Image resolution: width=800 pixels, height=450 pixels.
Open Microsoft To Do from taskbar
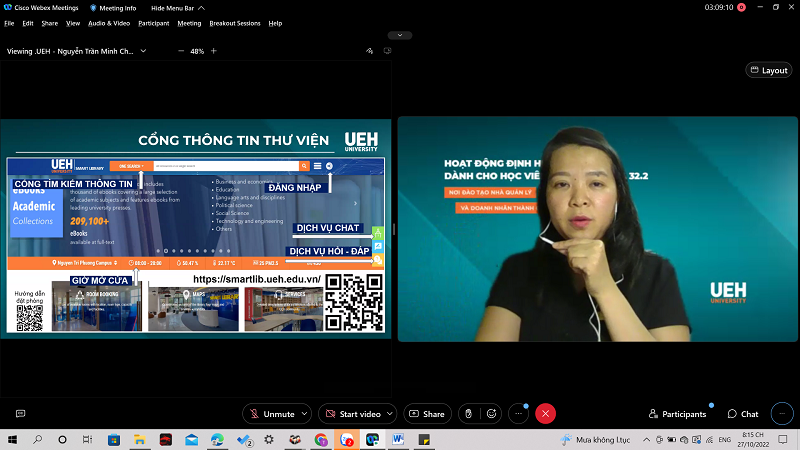point(244,440)
